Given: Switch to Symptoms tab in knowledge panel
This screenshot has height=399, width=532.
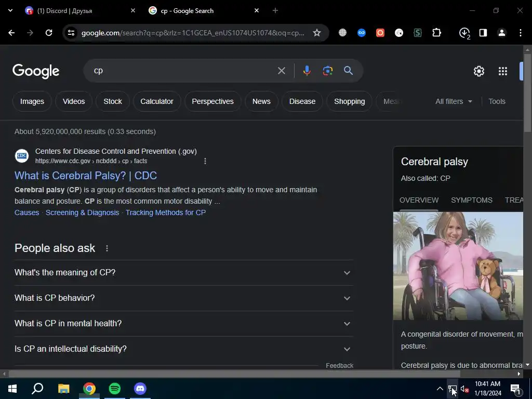Looking at the screenshot, I should click(x=472, y=200).
